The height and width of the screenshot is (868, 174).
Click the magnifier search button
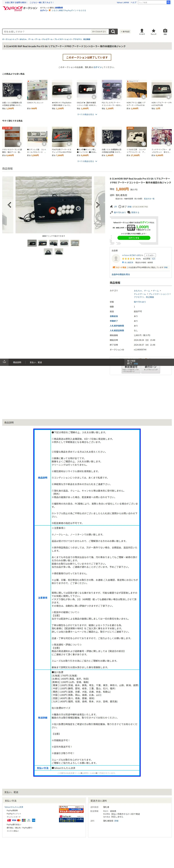(x=113, y=32)
